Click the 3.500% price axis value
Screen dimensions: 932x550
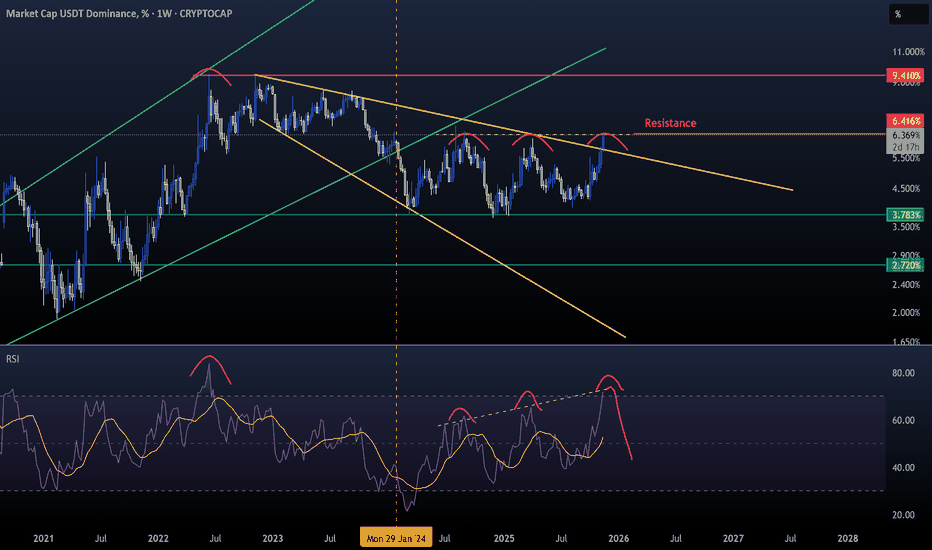[906, 227]
